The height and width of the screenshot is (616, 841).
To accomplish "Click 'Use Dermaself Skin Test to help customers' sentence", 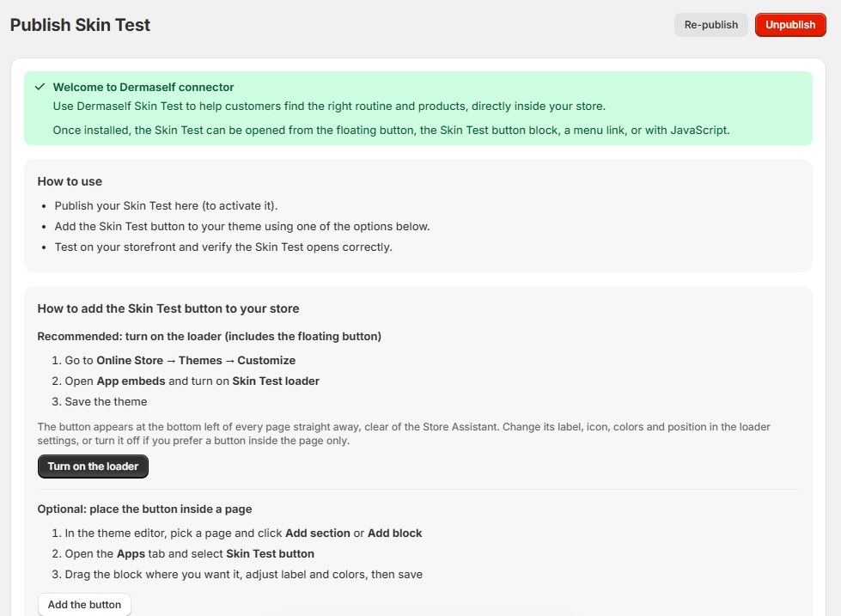I will 329,107.
